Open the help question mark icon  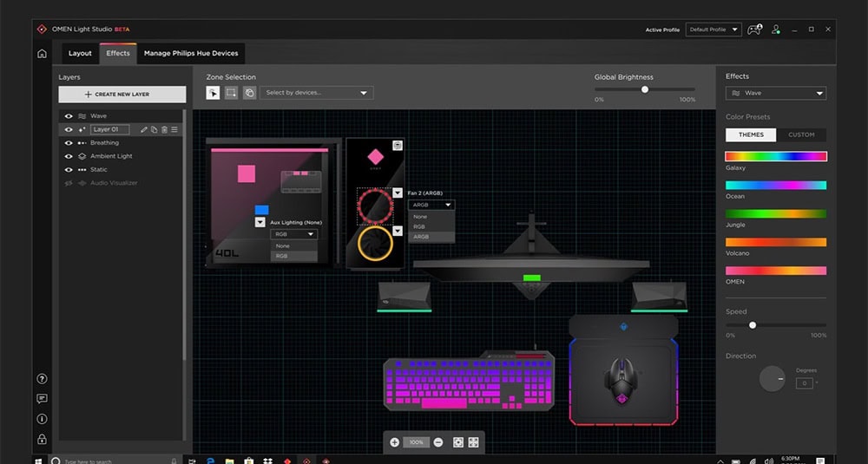coord(42,379)
